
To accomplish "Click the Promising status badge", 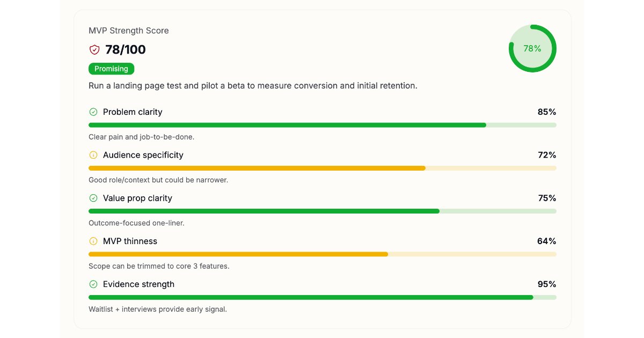I will [111, 69].
